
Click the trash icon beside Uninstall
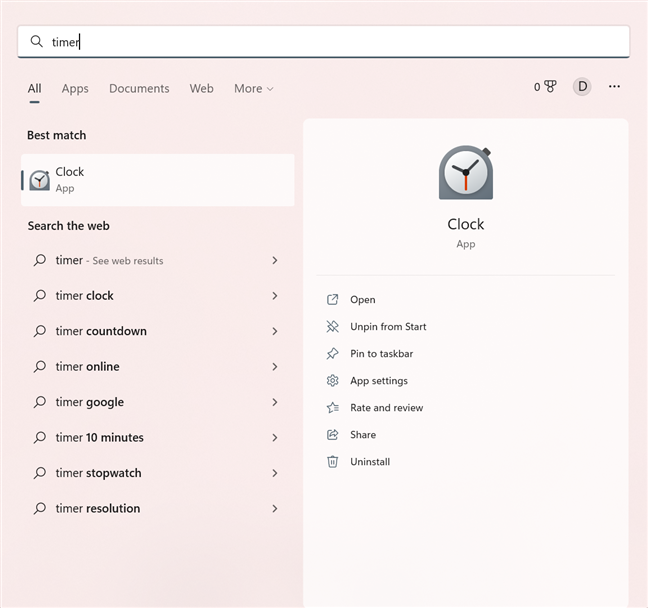pos(333,462)
